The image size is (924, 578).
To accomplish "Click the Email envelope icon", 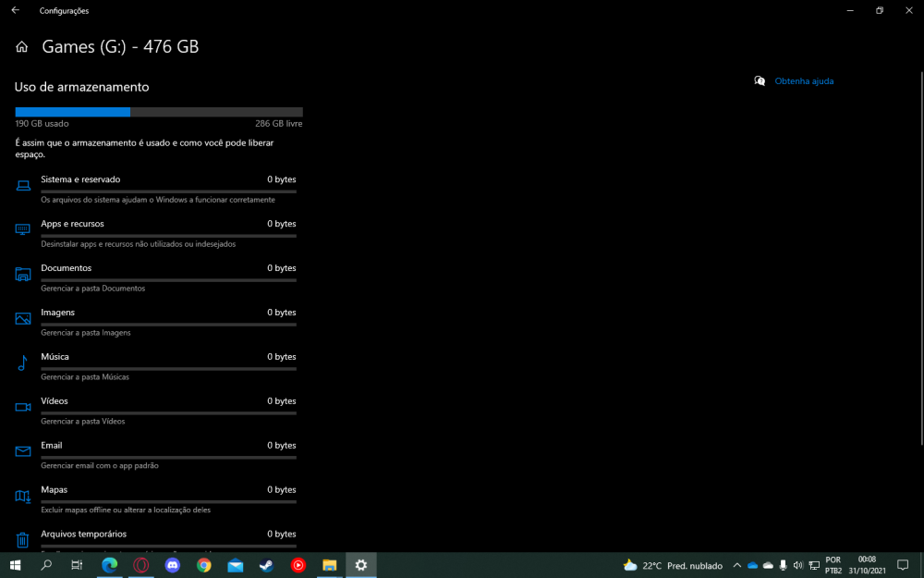I will coord(23,451).
